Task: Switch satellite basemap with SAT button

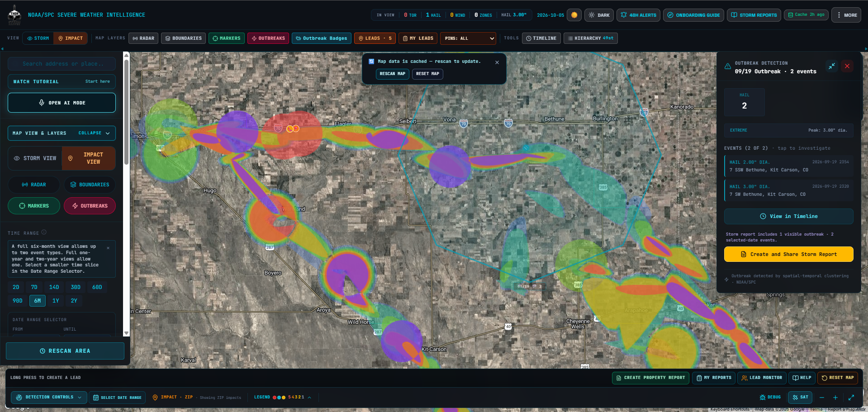Action: click(800, 398)
